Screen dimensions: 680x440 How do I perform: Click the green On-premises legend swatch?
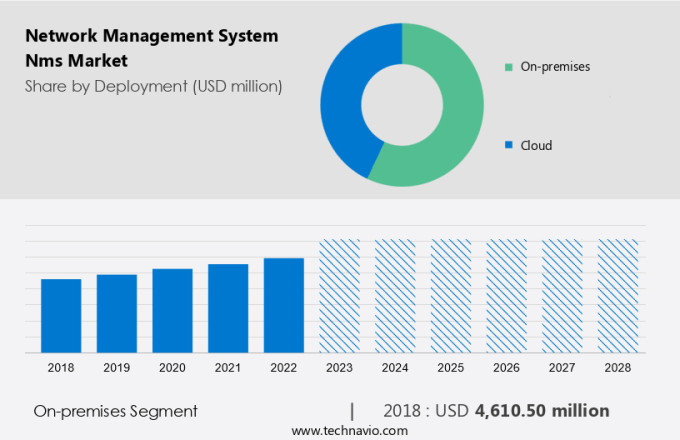click(x=509, y=67)
